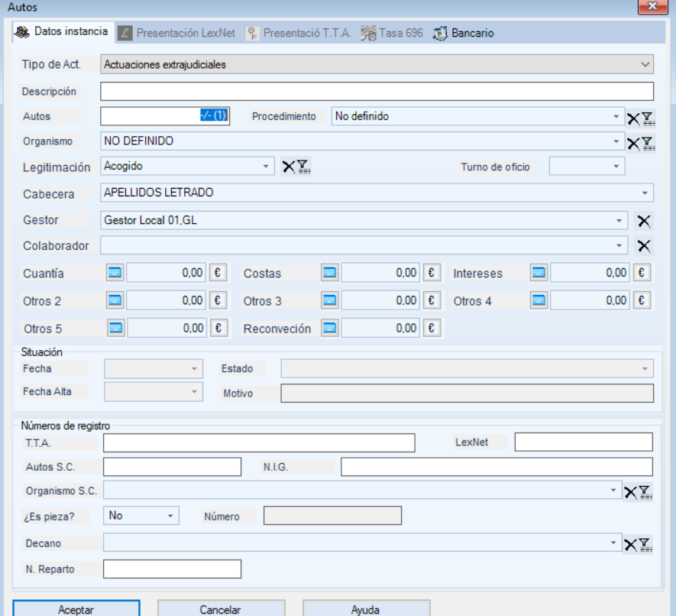Open the calculator icon for Costas
The height and width of the screenshot is (616, 676).
(x=330, y=273)
